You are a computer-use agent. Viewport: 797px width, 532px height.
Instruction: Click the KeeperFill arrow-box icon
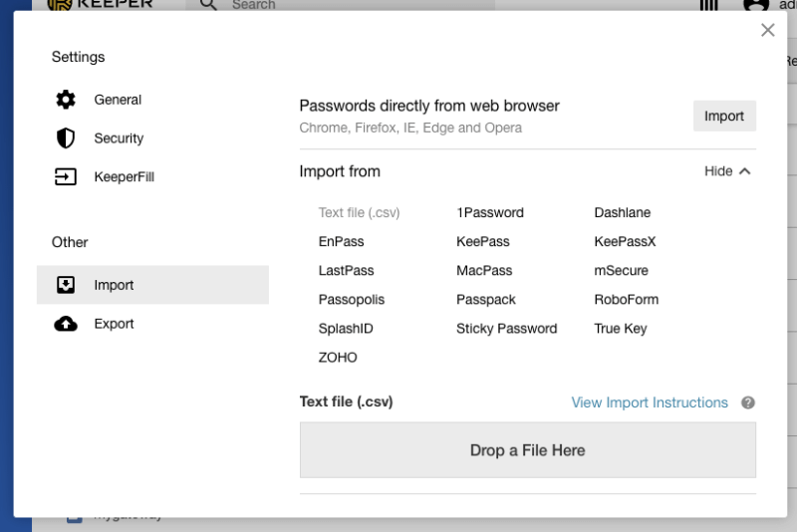(x=66, y=176)
